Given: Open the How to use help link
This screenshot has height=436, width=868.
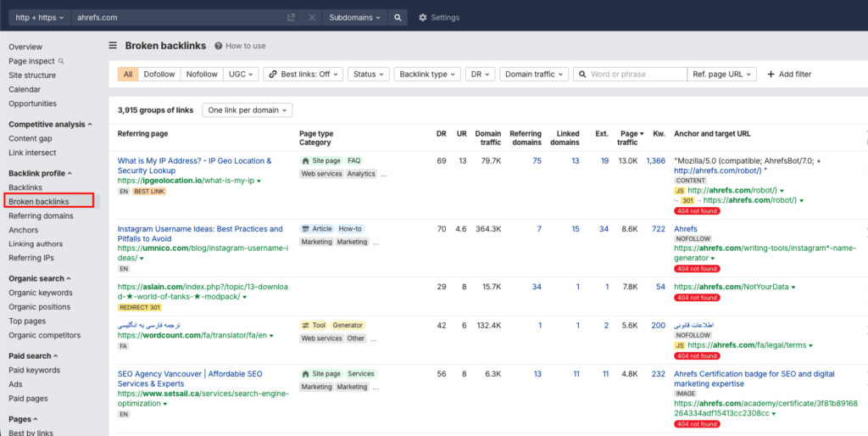Looking at the screenshot, I should [240, 46].
